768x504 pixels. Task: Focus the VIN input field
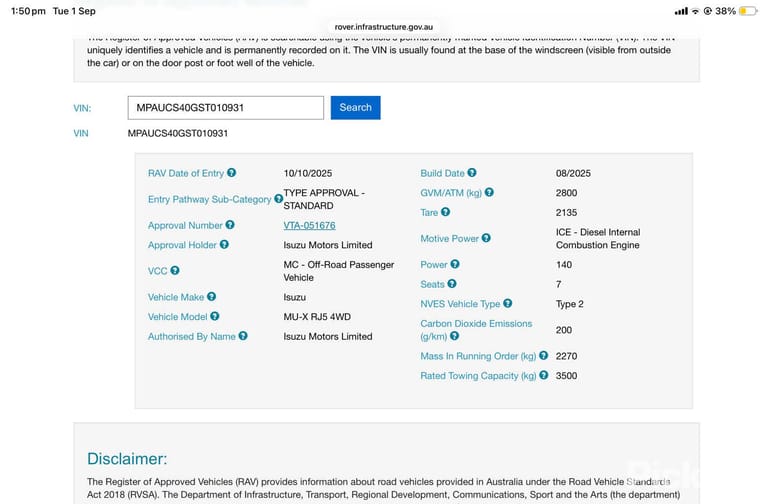[x=226, y=108]
